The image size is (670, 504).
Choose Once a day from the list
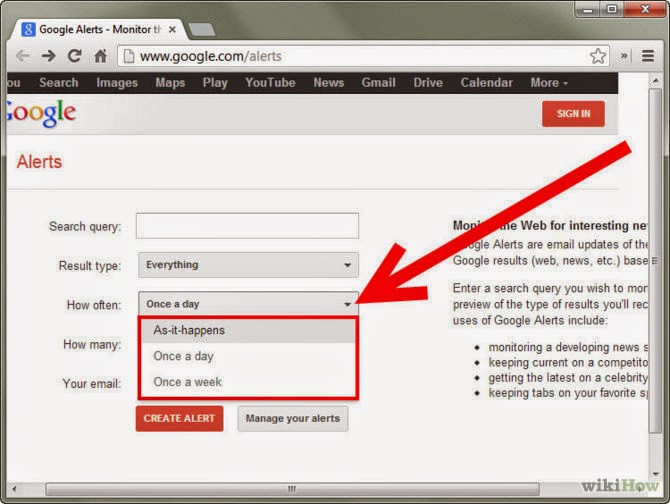[x=248, y=356]
